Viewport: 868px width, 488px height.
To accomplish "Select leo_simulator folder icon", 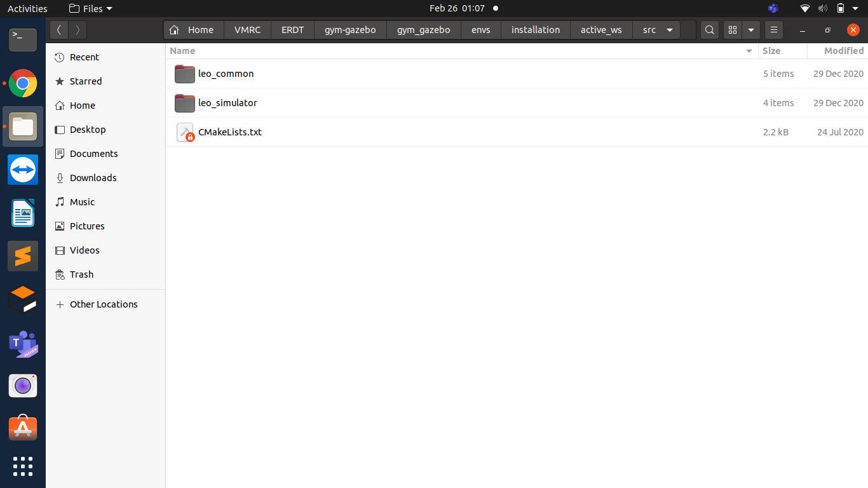I will pos(185,103).
